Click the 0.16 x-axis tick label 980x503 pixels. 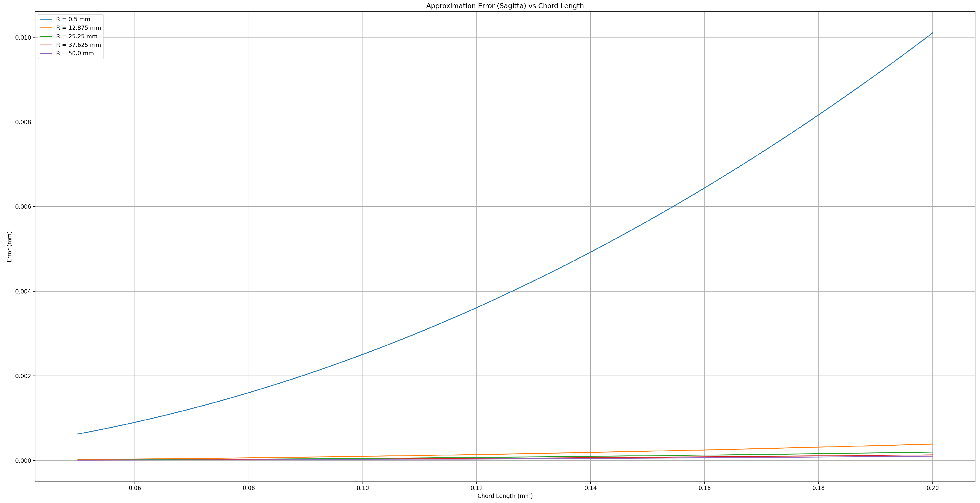[x=704, y=488]
